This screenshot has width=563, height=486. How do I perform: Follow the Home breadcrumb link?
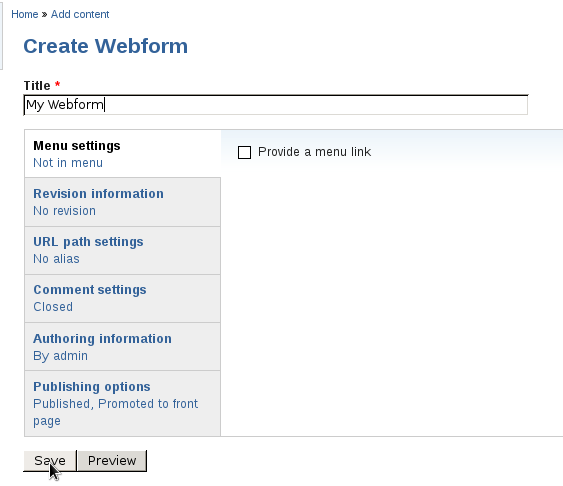[24, 14]
